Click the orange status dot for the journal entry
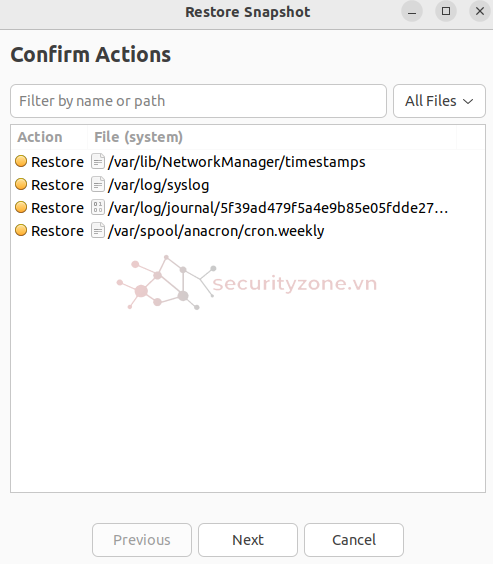The width and height of the screenshot is (493, 564). pos(21,207)
